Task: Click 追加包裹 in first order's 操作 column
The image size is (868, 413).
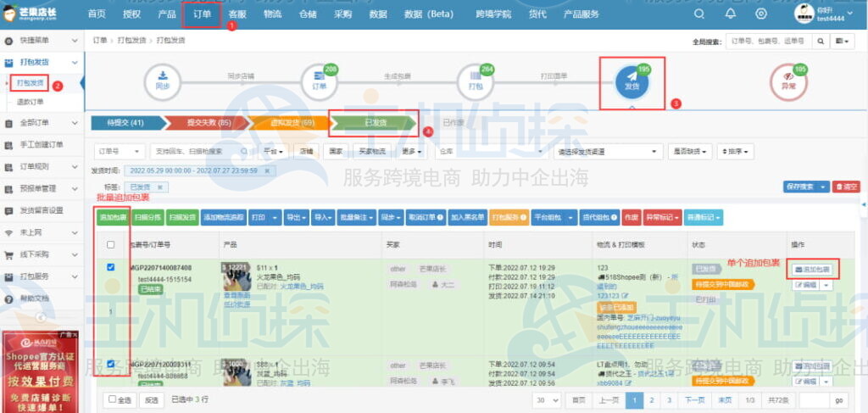Action: (811, 271)
